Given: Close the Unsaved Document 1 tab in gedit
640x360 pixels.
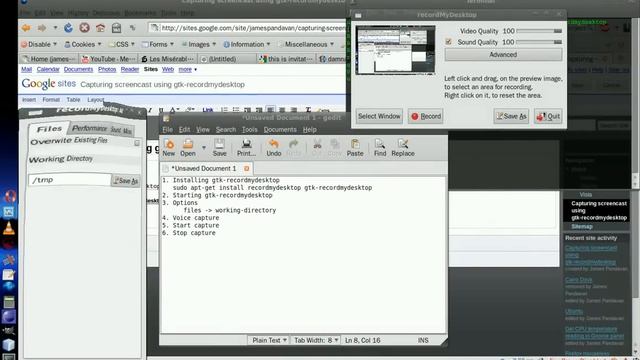Looking at the screenshot, I should pos(247,168).
